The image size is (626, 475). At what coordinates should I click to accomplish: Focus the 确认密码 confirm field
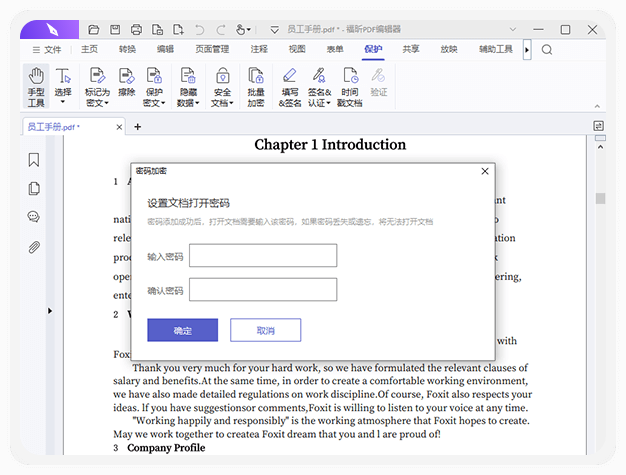coord(263,289)
